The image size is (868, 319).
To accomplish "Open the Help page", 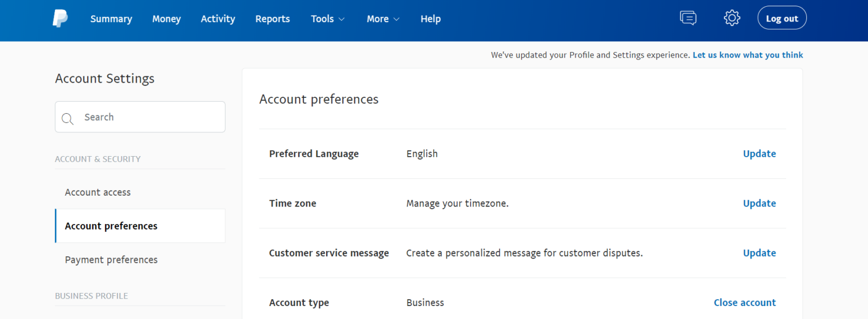I will pyautogui.click(x=430, y=19).
